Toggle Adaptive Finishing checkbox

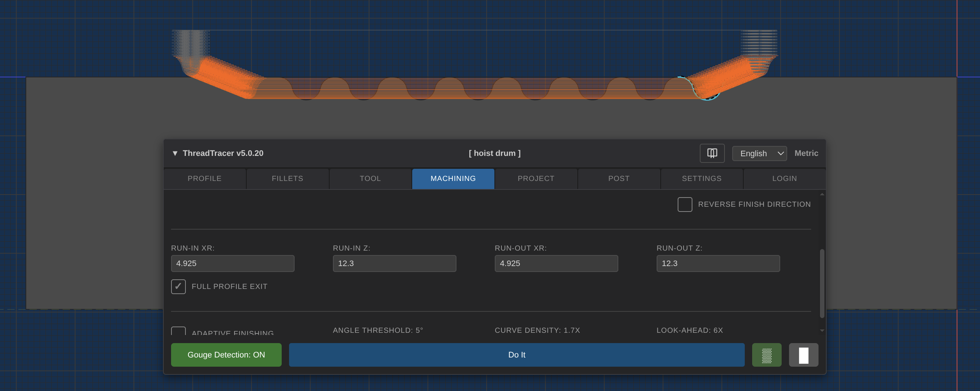178,331
